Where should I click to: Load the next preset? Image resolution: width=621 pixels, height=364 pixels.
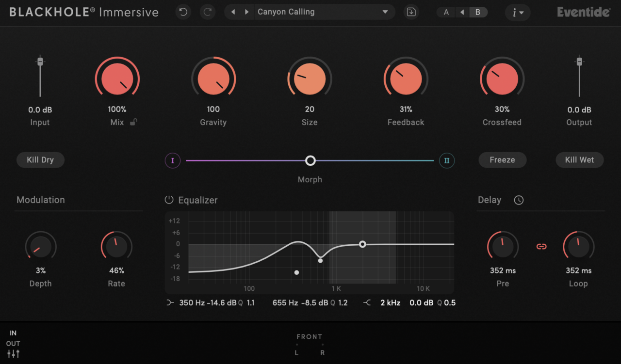pos(246,12)
